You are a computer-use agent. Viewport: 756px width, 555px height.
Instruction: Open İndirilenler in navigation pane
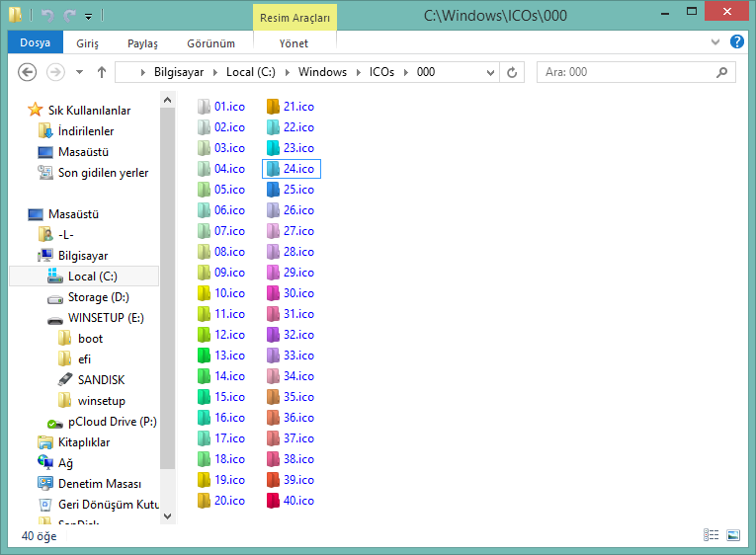(86, 131)
